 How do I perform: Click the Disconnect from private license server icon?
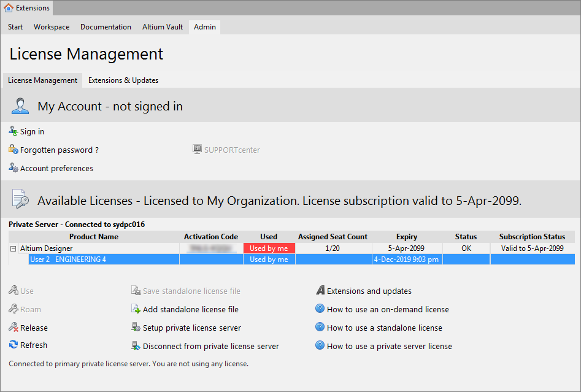136,346
